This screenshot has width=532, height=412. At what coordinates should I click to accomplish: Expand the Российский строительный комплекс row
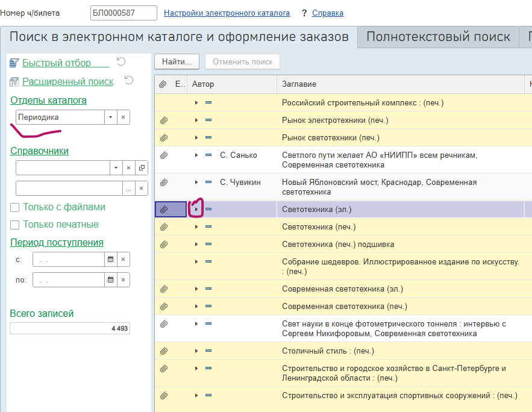(x=196, y=102)
